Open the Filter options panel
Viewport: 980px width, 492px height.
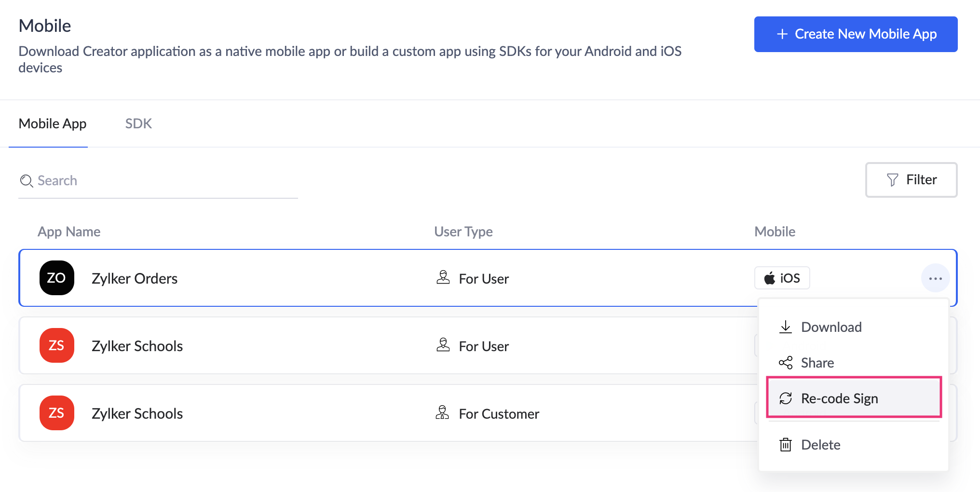[x=911, y=179]
